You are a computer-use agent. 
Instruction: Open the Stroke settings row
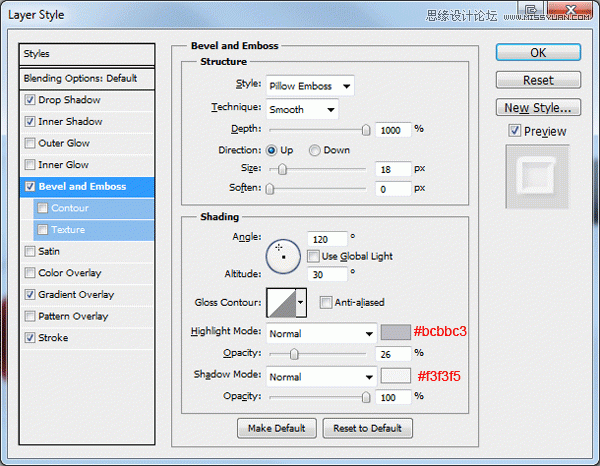click(87, 338)
